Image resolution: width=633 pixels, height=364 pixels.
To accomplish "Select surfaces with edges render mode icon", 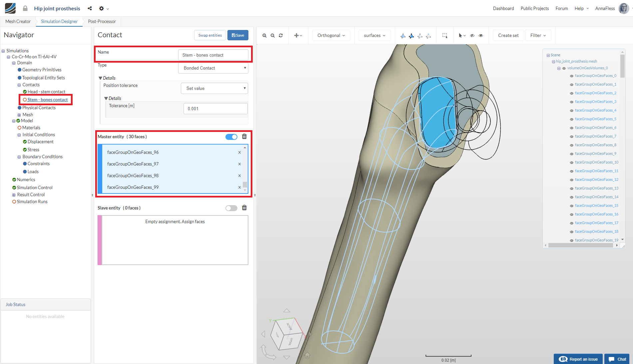I will (412, 36).
